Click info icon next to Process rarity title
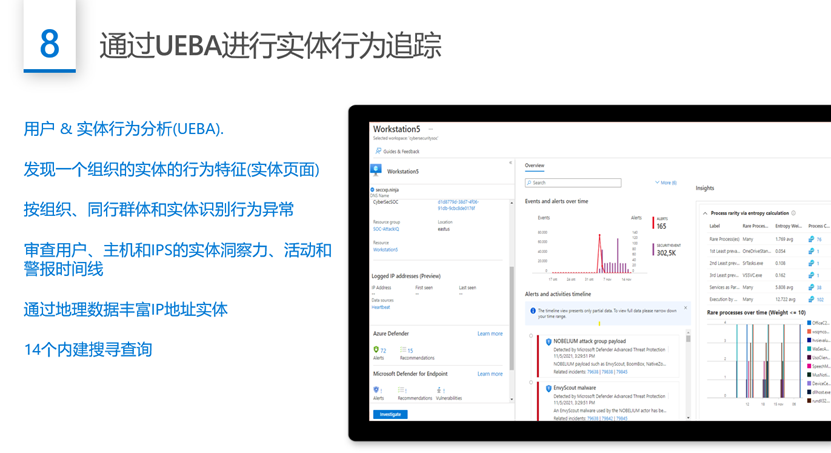The image size is (831, 453). (793, 213)
